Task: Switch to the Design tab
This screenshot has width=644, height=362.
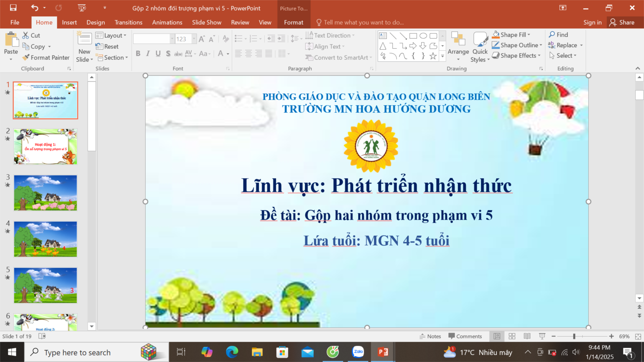Action: [x=96, y=22]
